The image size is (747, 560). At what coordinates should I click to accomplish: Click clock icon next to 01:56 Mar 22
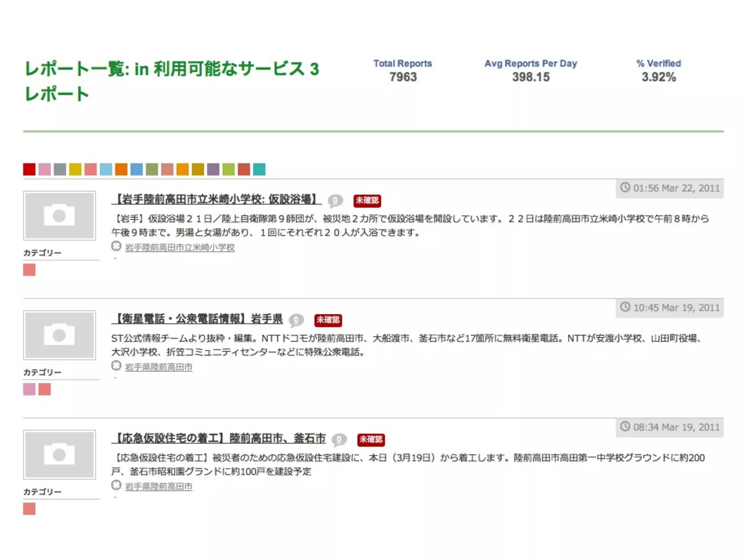[625, 187]
